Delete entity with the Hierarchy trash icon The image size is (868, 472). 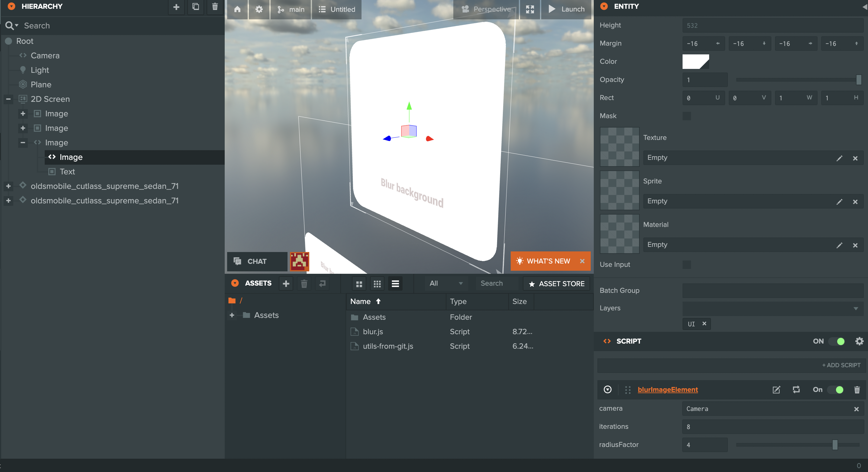coord(215,7)
